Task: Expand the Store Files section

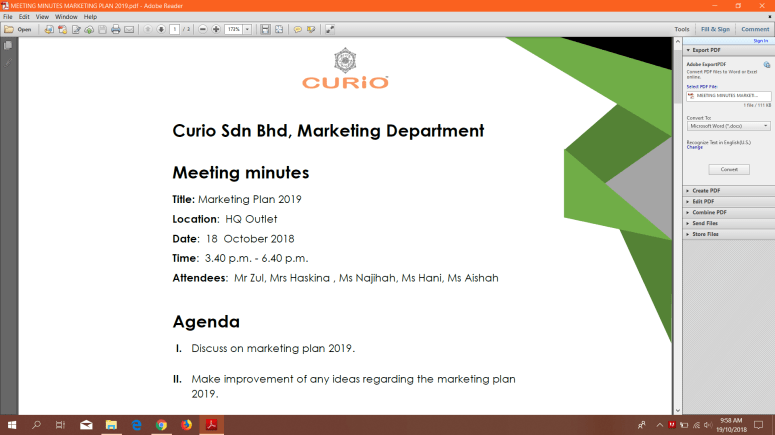Action: (x=729, y=234)
